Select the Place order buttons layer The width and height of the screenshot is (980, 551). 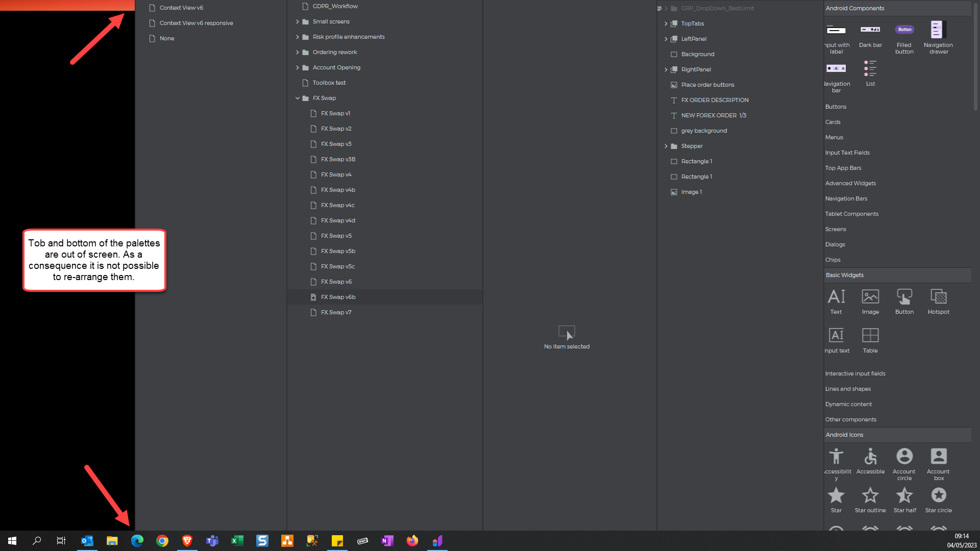(x=707, y=85)
